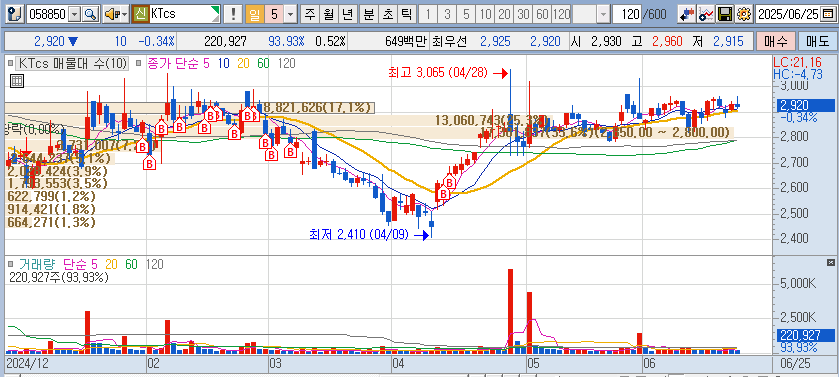Click the 종가 단순 moving average label
The image size is (839, 377).
(173, 64)
